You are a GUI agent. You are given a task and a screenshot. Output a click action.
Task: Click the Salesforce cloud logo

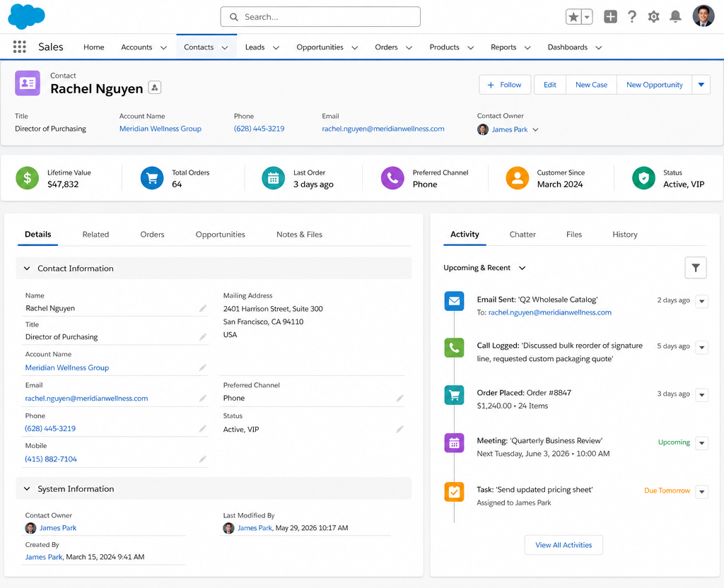(26, 17)
